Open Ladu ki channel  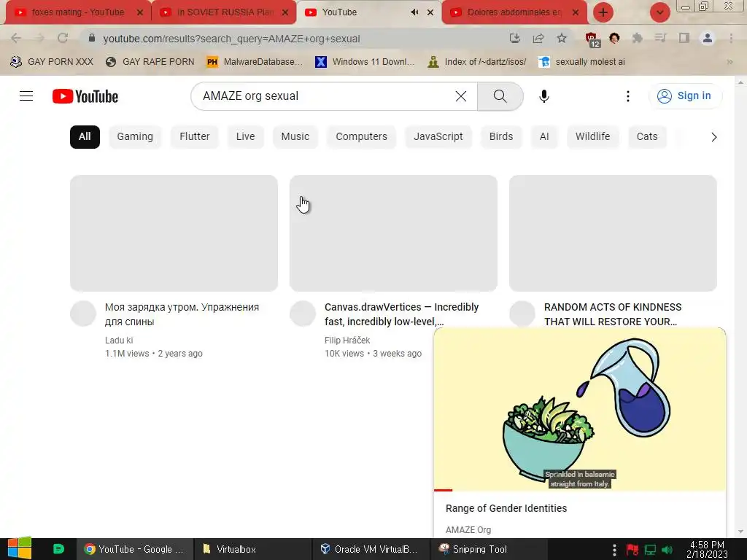(x=119, y=341)
